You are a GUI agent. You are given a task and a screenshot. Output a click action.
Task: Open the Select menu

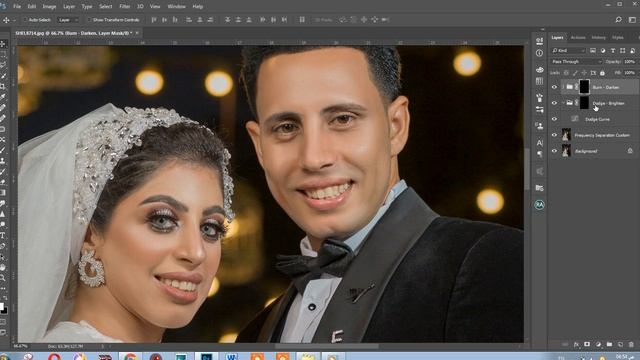click(105, 7)
